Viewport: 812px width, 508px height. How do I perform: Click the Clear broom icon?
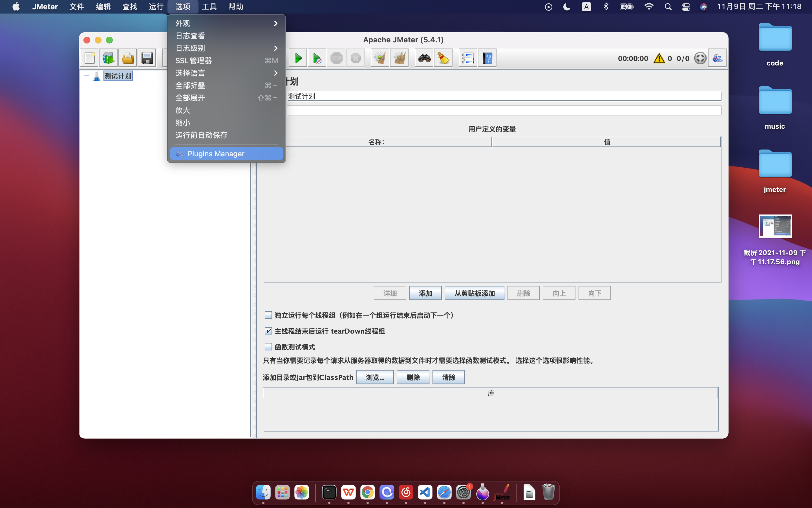(x=380, y=58)
